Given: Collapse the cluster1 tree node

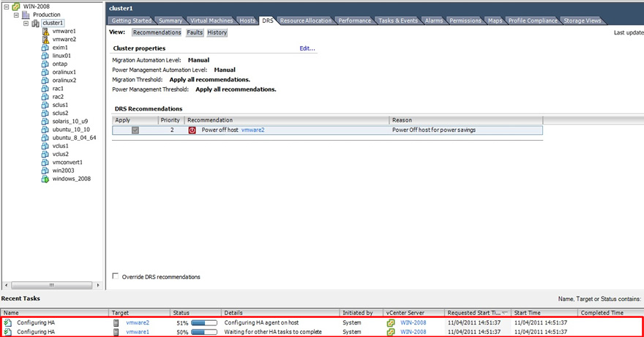Looking at the screenshot, I should (26, 23).
